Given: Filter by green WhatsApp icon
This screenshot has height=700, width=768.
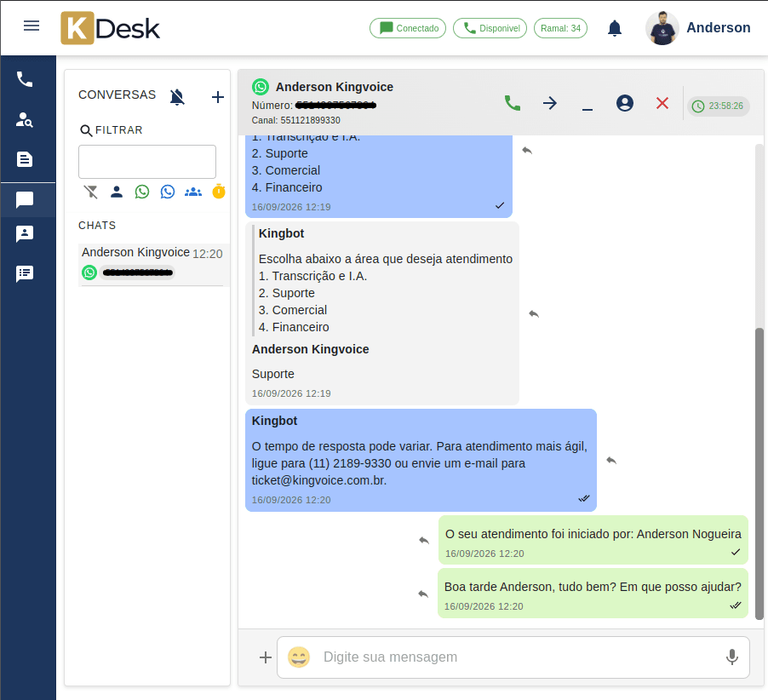Looking at the screenshot, I should [x=142, y=192].
